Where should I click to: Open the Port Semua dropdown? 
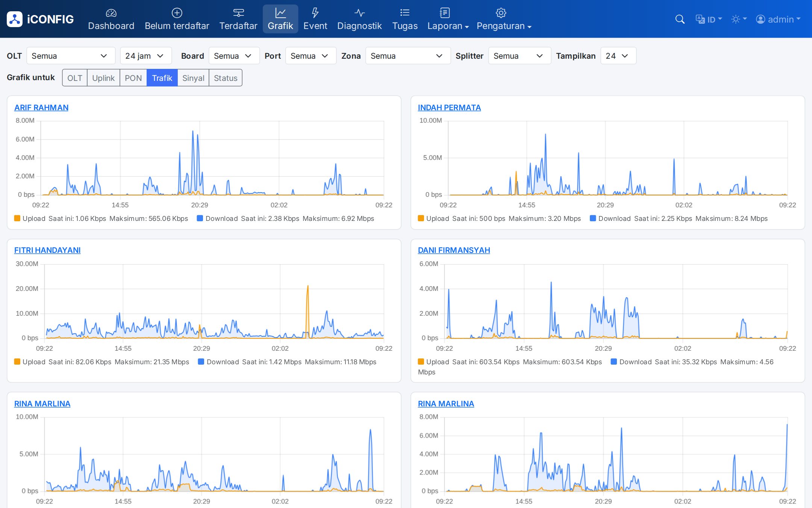[x=311, y=56]
